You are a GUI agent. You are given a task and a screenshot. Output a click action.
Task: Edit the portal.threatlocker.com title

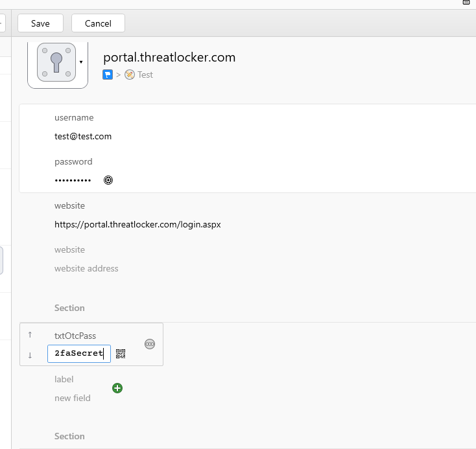click(x=169, y=57)
